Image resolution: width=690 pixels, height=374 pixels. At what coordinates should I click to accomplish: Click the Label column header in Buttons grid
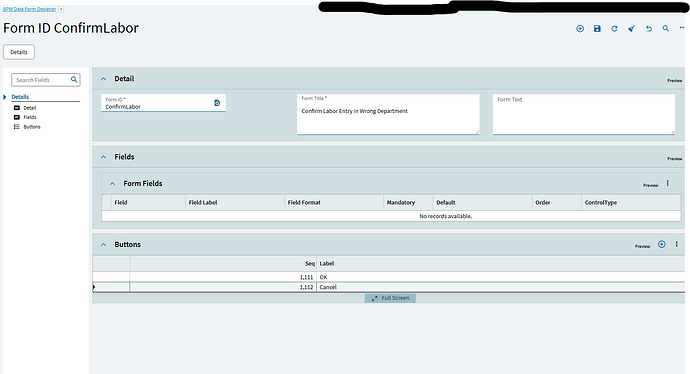coord(501,264)
